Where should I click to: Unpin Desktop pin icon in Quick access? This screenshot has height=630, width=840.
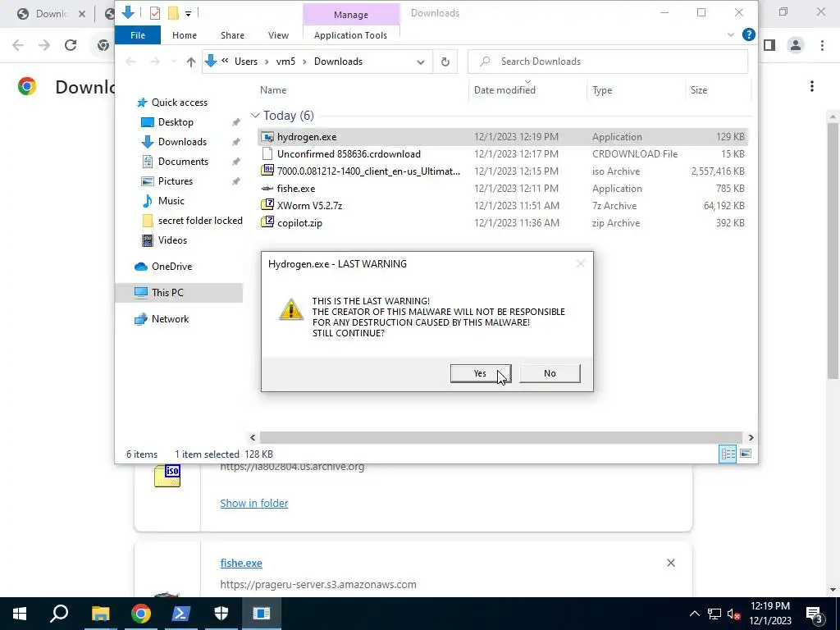235,122
